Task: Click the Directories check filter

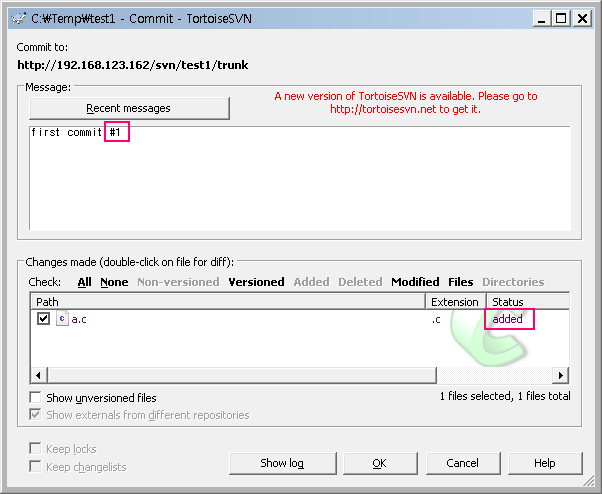Action: pos(513,282)
